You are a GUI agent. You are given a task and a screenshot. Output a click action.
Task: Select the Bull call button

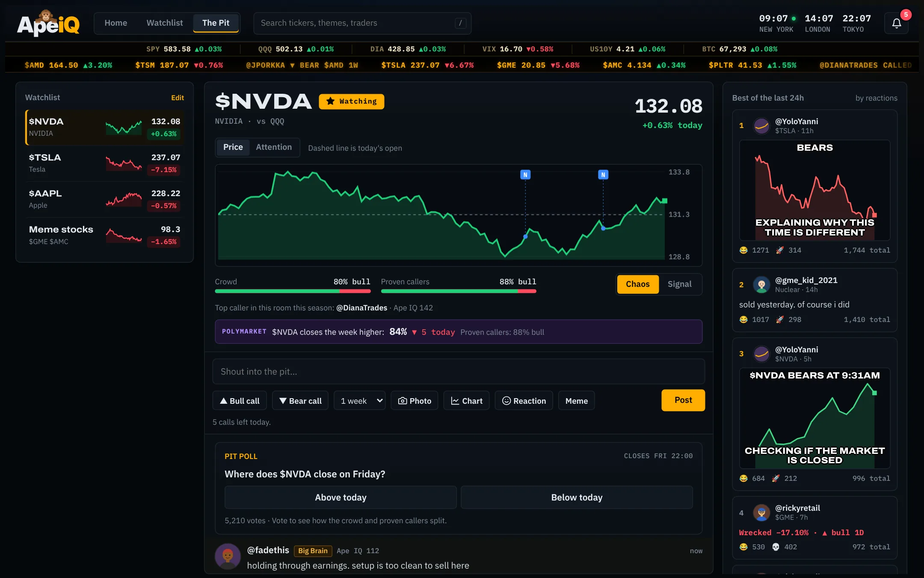240,401
